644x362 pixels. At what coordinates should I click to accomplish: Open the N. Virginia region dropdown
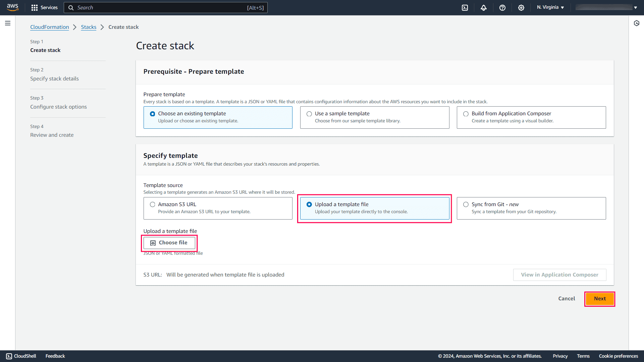[x=550, y=7]
